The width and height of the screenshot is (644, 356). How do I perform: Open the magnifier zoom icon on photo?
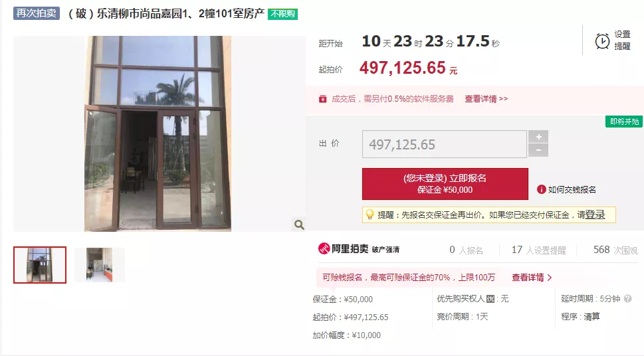point(300,224)
